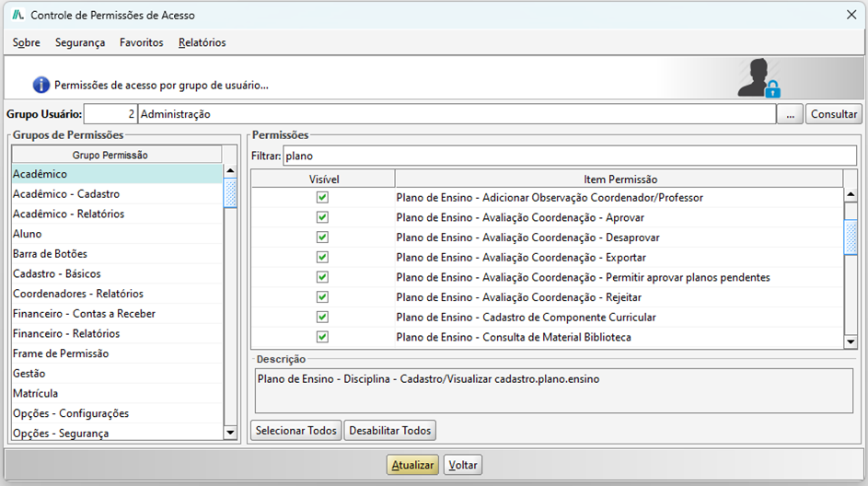Click the Administração group name field

457,114
